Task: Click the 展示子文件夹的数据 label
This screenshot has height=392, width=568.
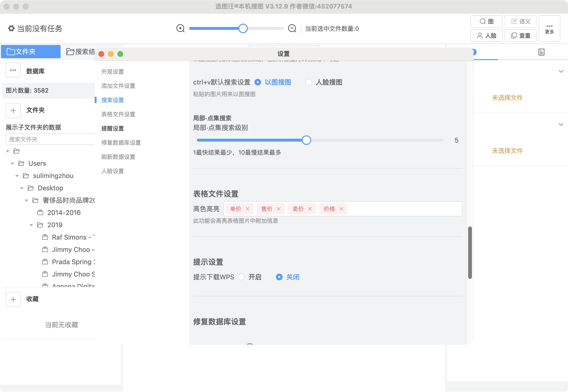Action: (33, 128)
